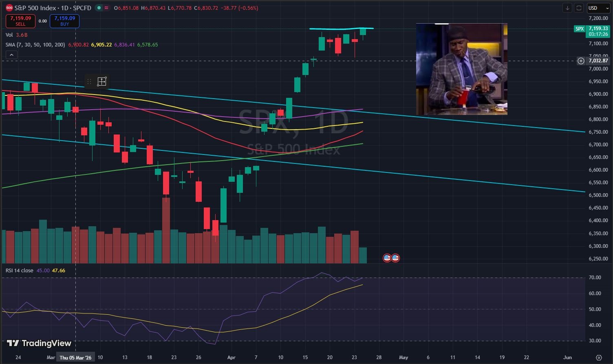Click the high price H6,870.43
Screen dimensions: 613x364
(x=153, y=8)
